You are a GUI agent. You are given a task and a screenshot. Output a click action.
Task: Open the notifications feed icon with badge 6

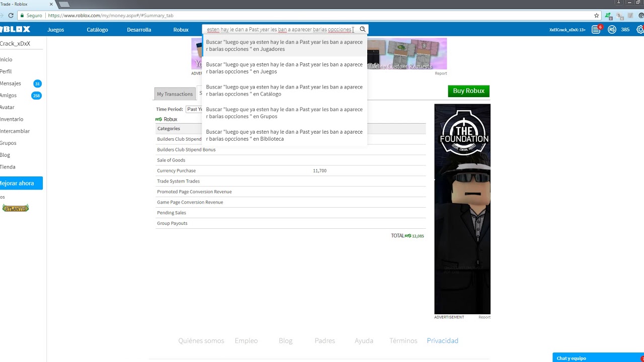coord(596,30)
